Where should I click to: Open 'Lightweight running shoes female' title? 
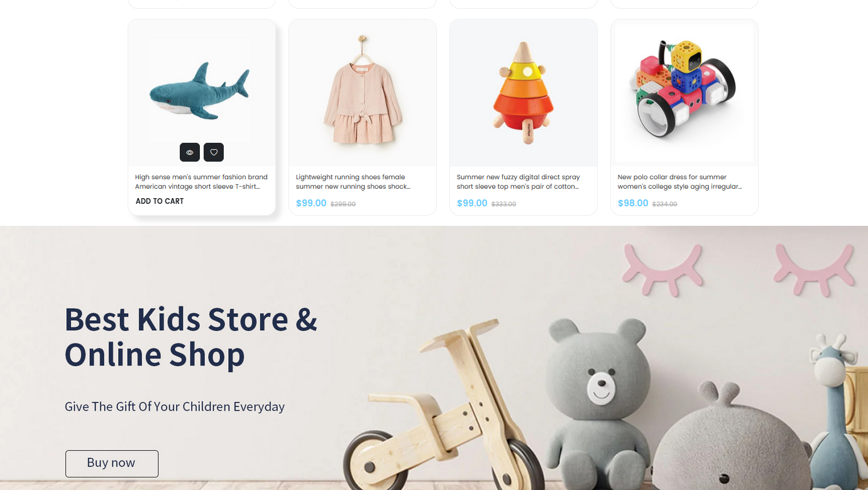(x=353, y=182)
